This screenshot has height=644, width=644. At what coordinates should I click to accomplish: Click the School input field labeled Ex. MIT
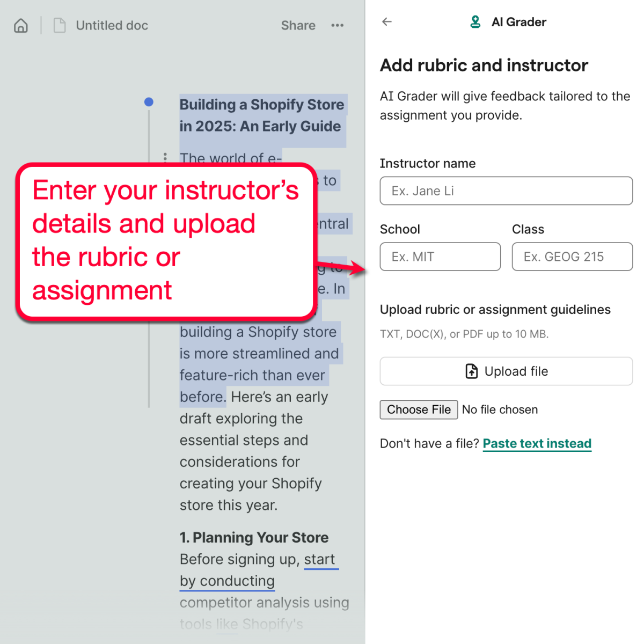[440, 257]
